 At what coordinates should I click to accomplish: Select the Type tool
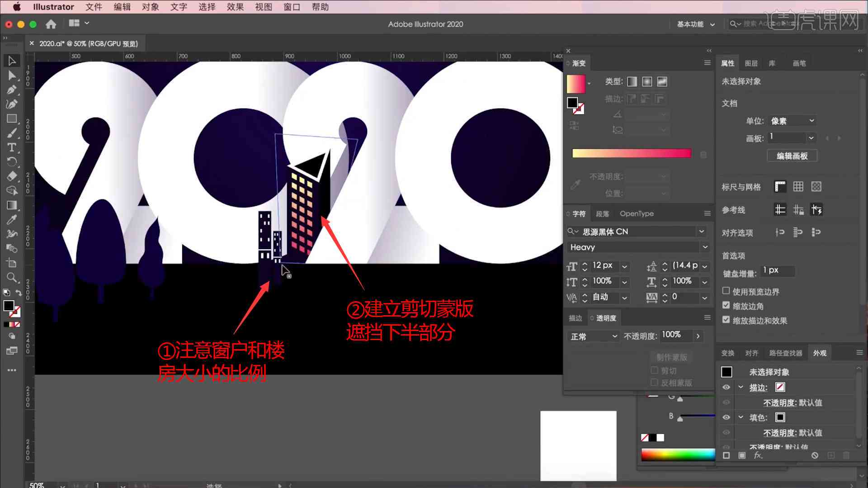click(12, 147)
